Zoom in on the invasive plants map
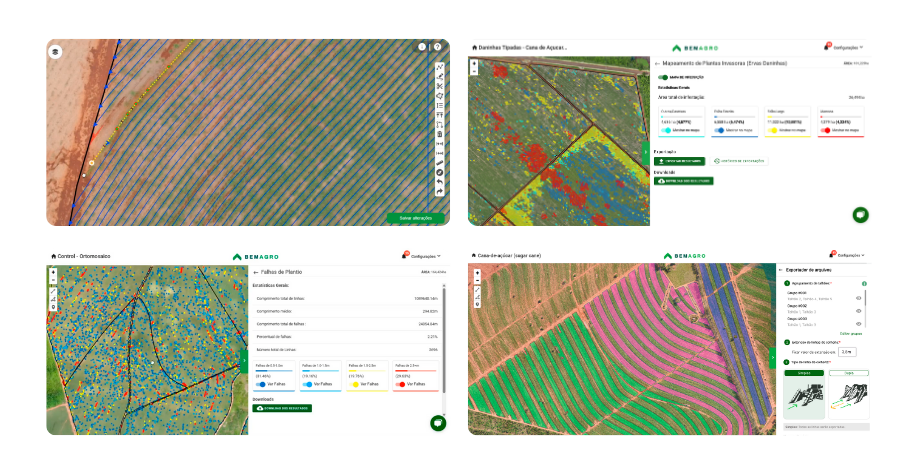918x474 pixels. click(x=474, y=63)
